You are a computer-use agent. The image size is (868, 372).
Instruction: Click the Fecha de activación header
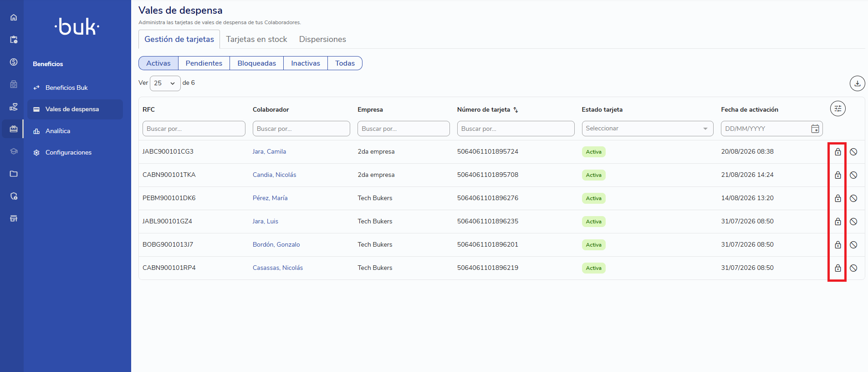(x=750, y=109)
